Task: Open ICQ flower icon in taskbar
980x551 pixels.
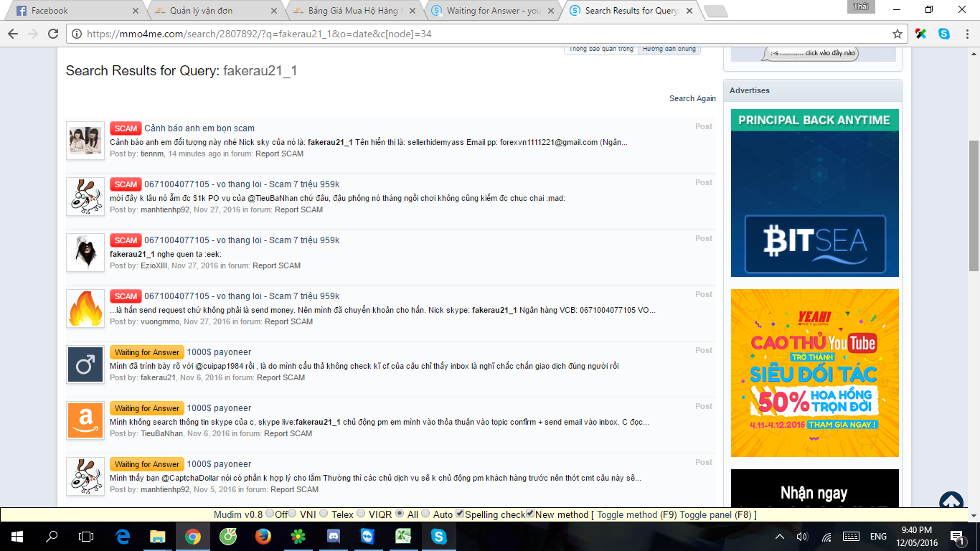Action: (298, 537)
